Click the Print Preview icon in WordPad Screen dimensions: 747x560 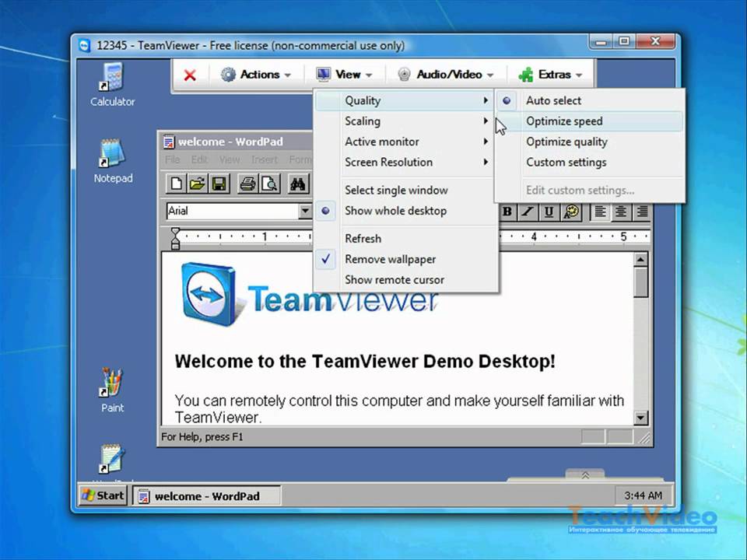269,184
